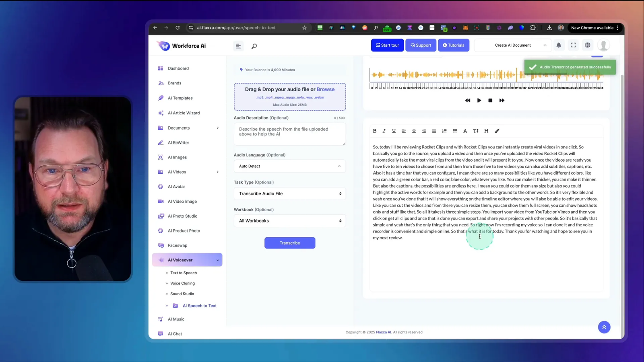Click Flaxxa AI footer link
Viewport: 644px width, 362px height.
click(384, 332)
